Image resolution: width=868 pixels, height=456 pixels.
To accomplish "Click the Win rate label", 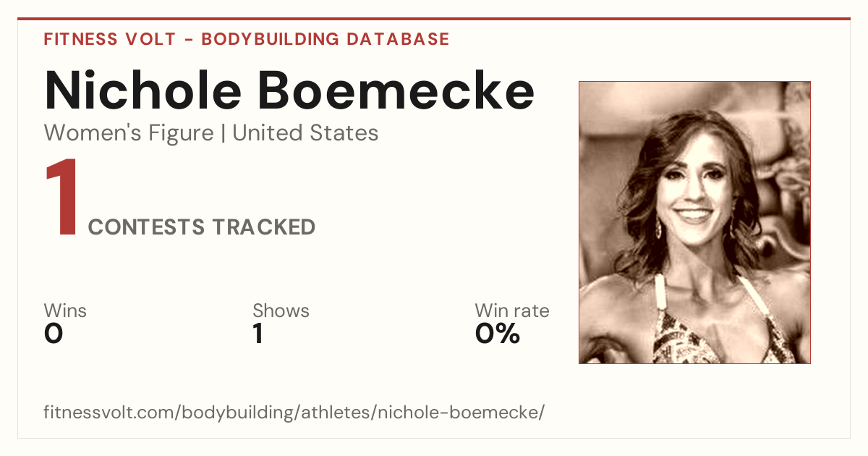I will [x=512, y=311].
